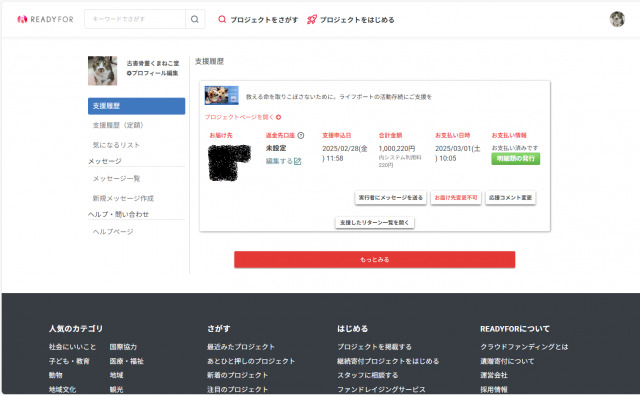This screenshot has width=640, height=395.
Task: Open あとひと押しのプロジェクト footer link
Action: (251, 361)
